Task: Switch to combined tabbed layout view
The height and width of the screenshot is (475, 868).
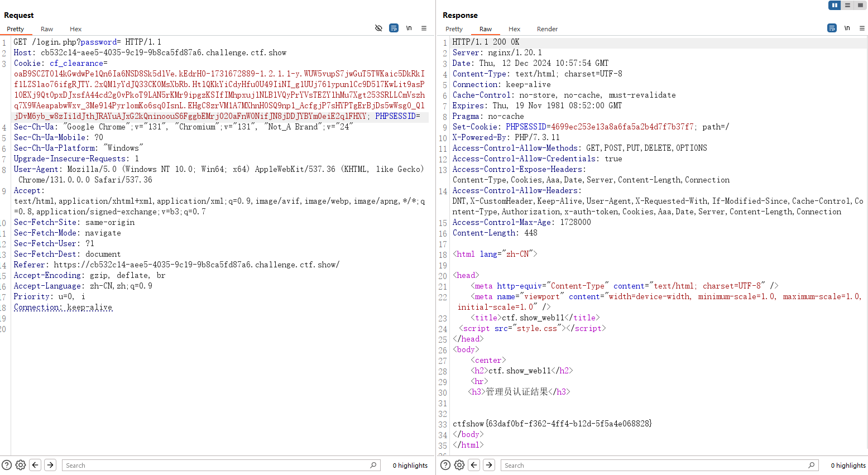Action: (860, 5)
